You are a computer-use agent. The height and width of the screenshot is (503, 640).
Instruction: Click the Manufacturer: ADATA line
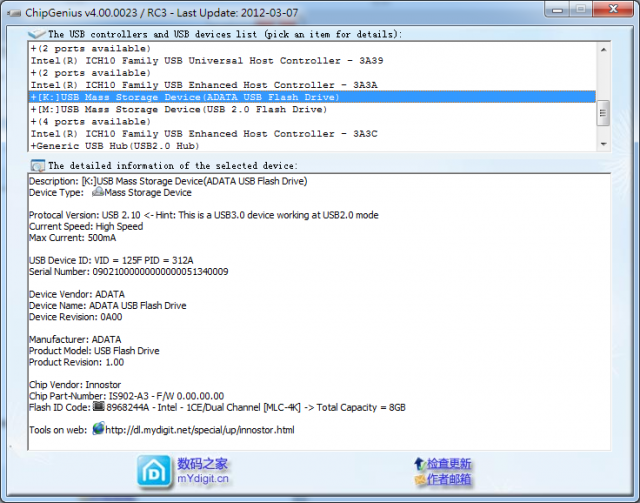[x=75, y=340]
